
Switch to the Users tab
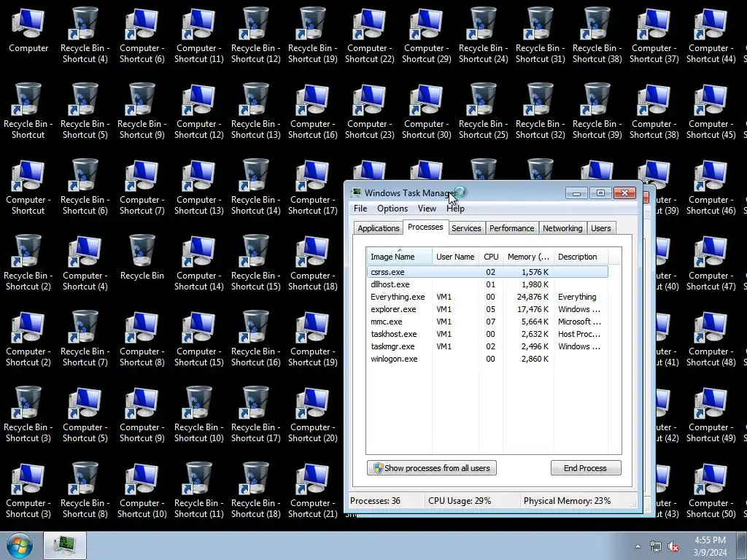pos(601,228)
